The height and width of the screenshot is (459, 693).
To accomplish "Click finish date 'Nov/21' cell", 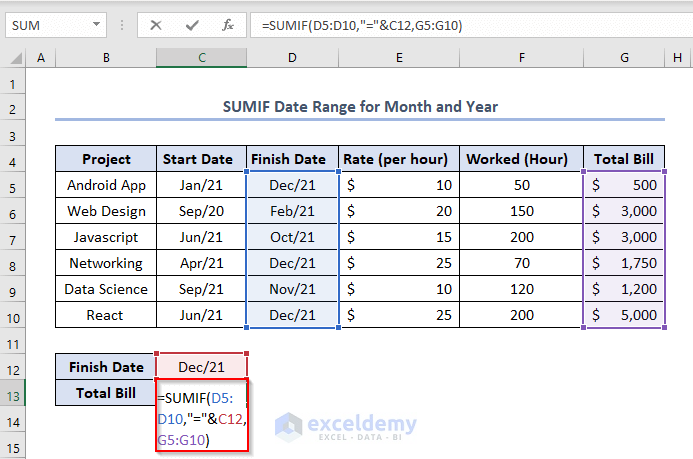I will pos(292,289).
